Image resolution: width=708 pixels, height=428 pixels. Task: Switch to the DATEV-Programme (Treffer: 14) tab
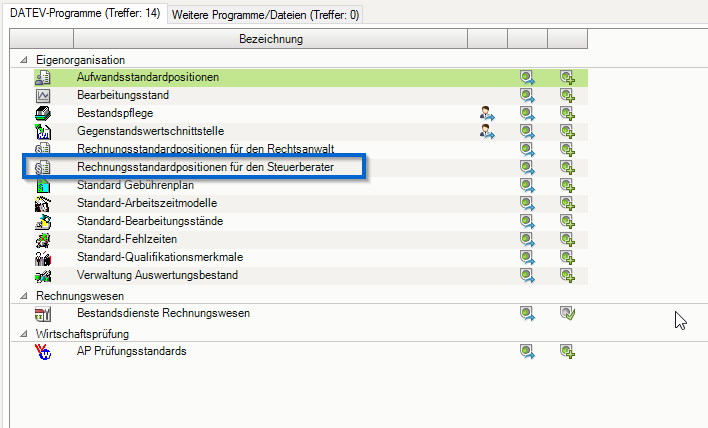pyautogui.click(x=85, y=13)
